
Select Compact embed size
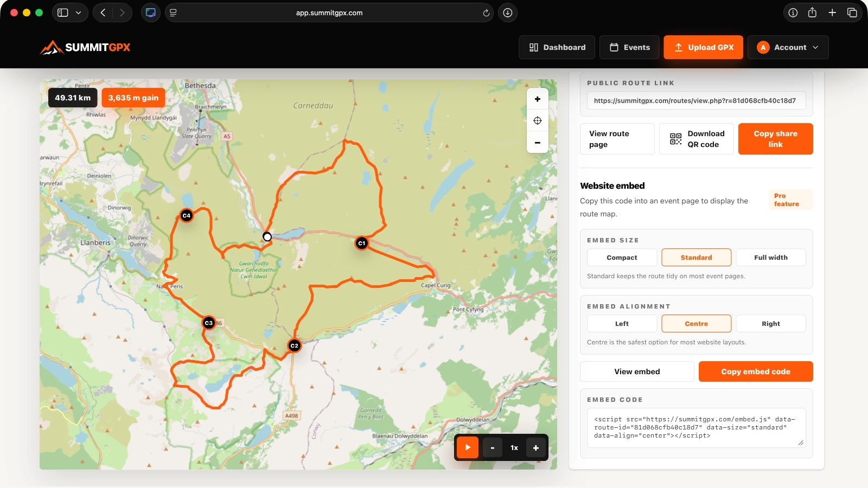click(x=622, y=258)
